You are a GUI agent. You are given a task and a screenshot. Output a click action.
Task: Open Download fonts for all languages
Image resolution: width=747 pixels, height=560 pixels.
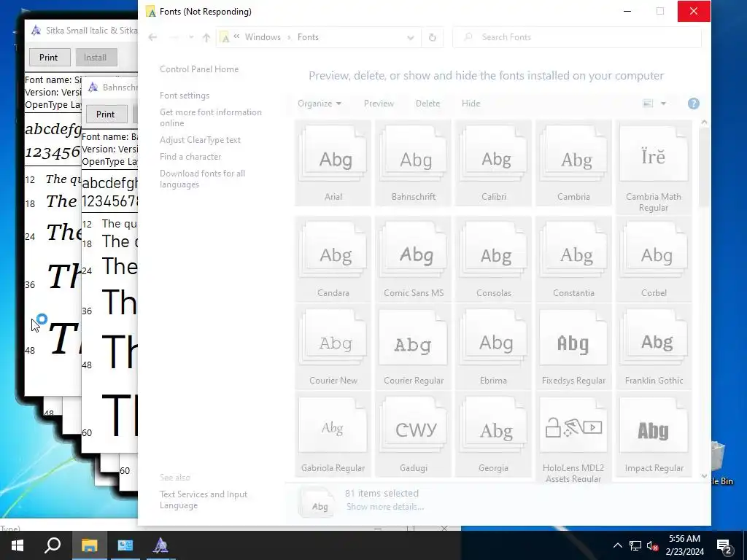point(203,179)
